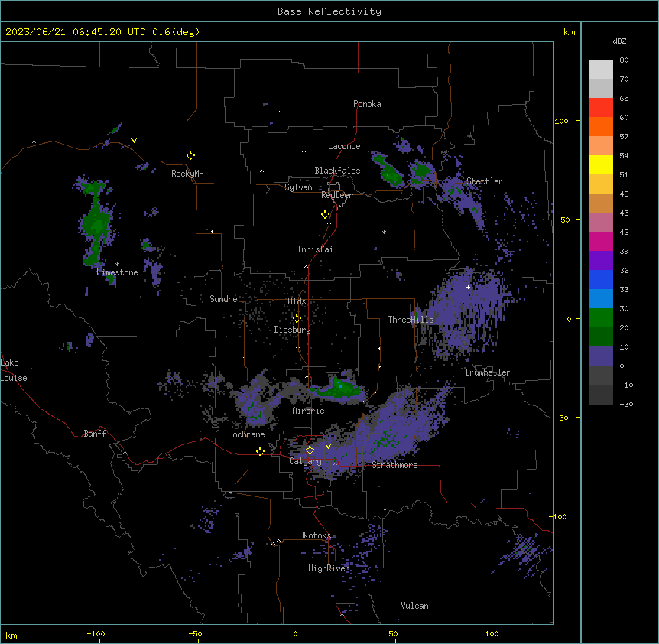Viewport: 659px width, 644px height.
Task: Select the Ponoka city label
Action: [x=367, y=104]
